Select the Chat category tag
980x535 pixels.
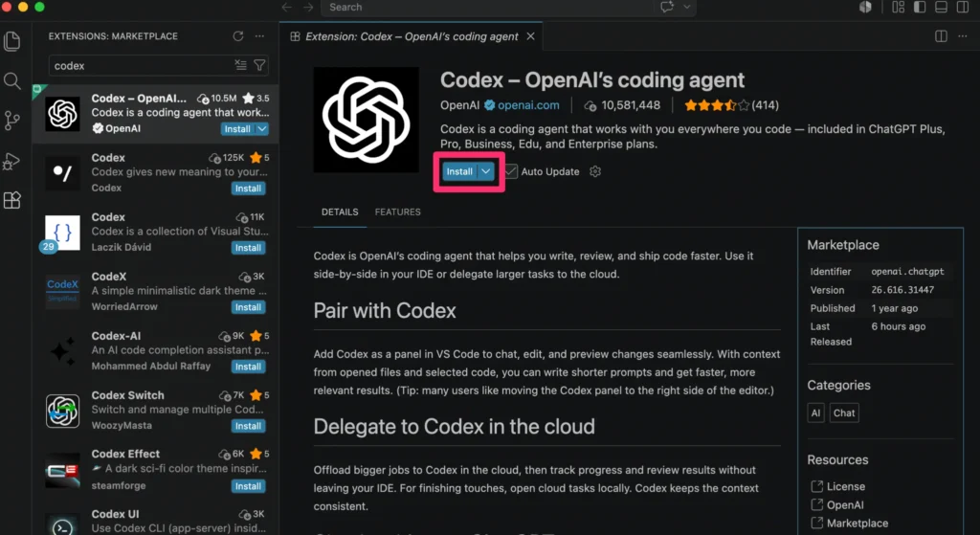pyautogui.click(x=844, y=412)
